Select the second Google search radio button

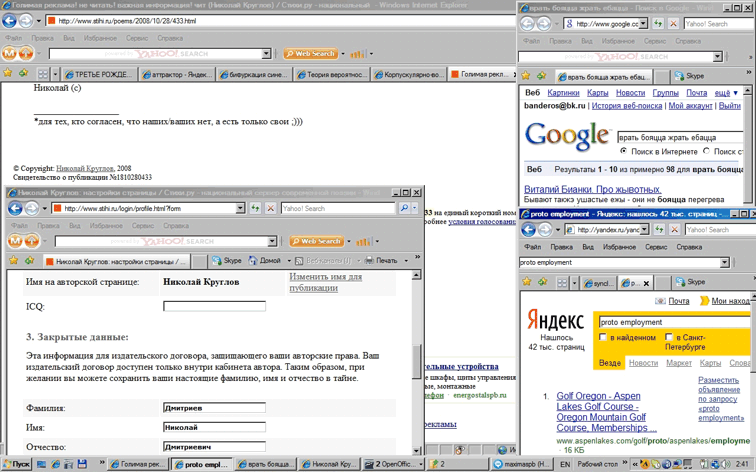pyautogui.click(x=706, y=151)
